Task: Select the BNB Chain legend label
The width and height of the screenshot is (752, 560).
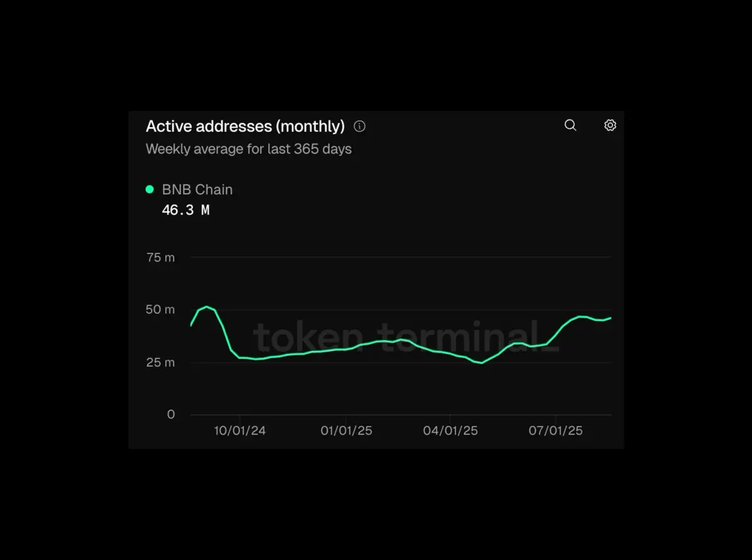Action: pyautogui.click(x=197, y=189)
